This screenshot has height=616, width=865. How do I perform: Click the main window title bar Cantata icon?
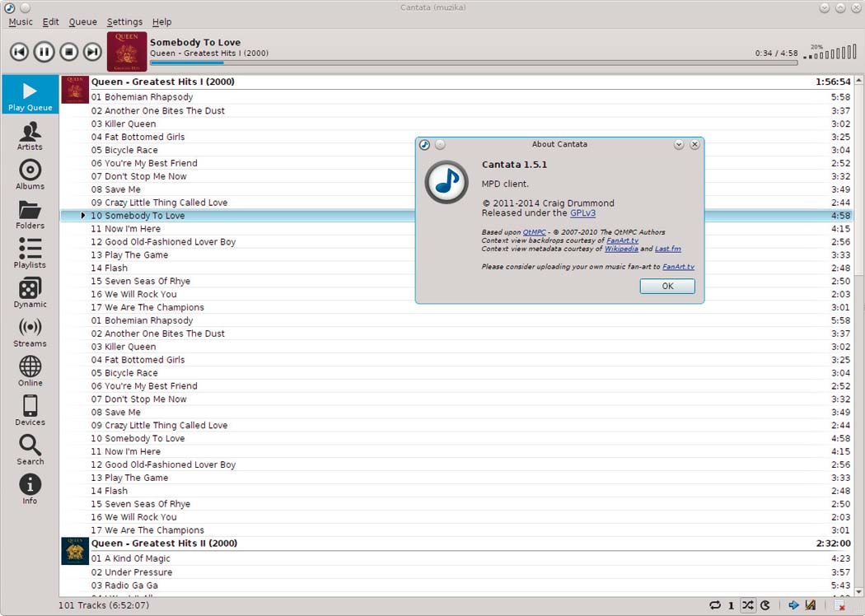click(9, 7)
